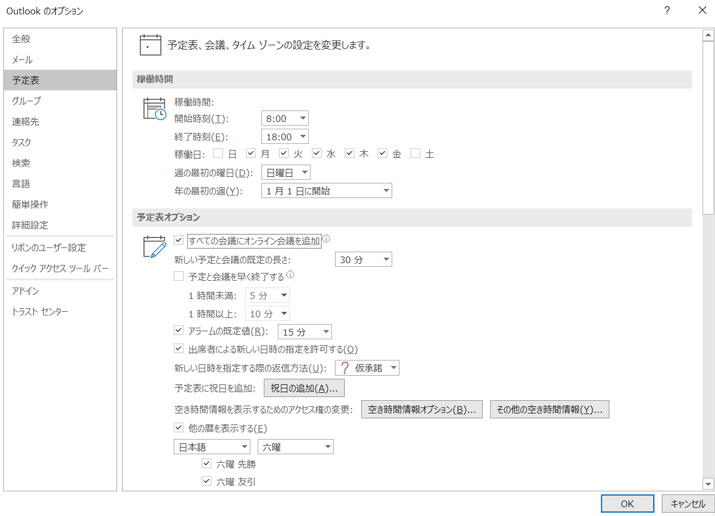Click the work hours calendar clock icon
Image resolution: width=715 pixels, height=516 pixels.
click(x=154, y=109)
